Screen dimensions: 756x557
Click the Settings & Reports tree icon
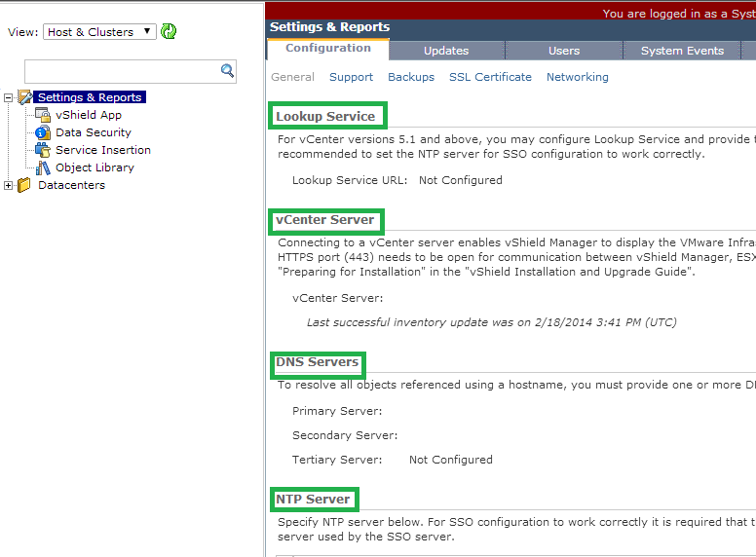pos(25,97)
